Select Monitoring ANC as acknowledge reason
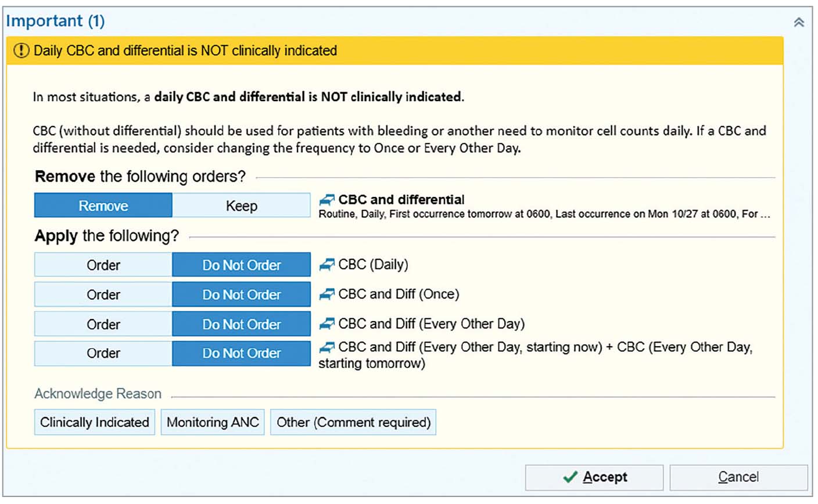 (212, 422)
